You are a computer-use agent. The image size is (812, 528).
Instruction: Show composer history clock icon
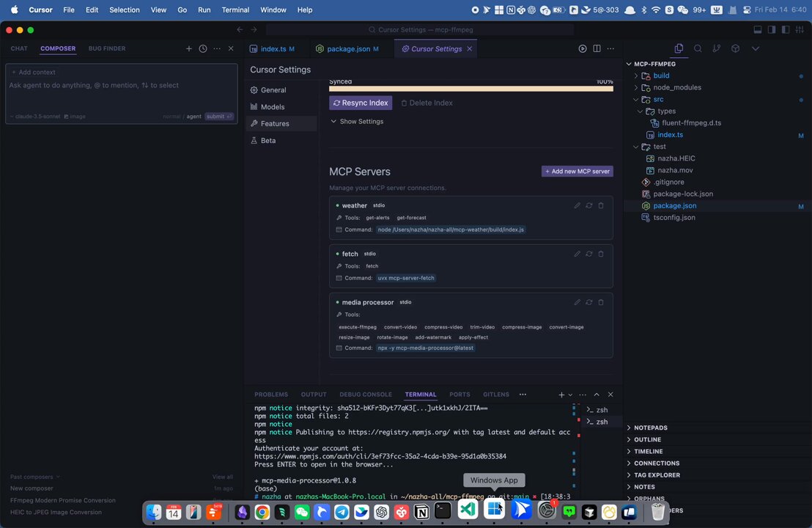tap(203, 48)
